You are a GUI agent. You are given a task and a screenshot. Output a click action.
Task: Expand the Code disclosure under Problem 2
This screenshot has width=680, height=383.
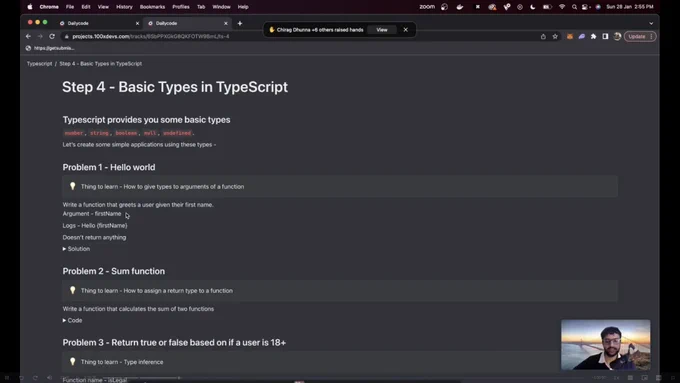coord(64,321)
